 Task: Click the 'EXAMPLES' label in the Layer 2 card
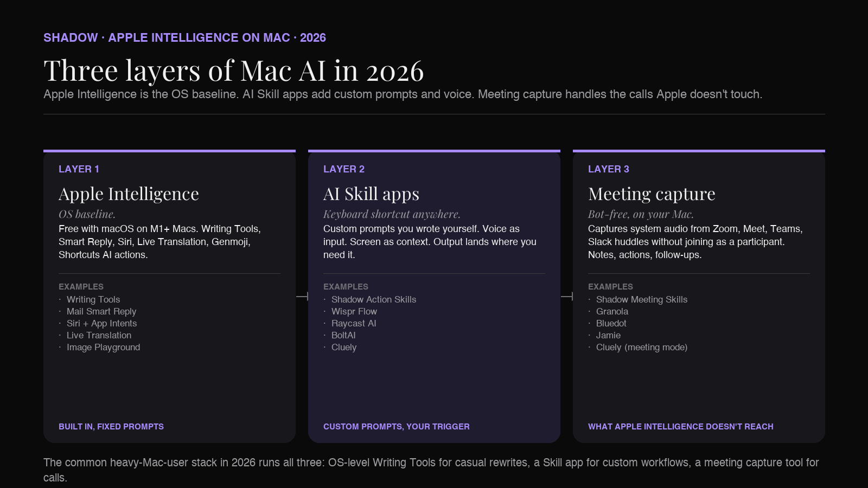point(346,287)
